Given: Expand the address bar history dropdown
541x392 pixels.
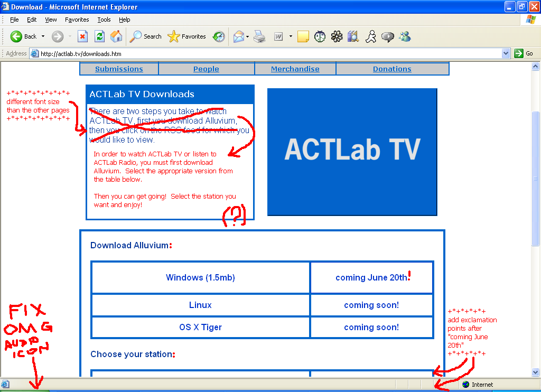Looking at the screenshot, I should [506, 53].
